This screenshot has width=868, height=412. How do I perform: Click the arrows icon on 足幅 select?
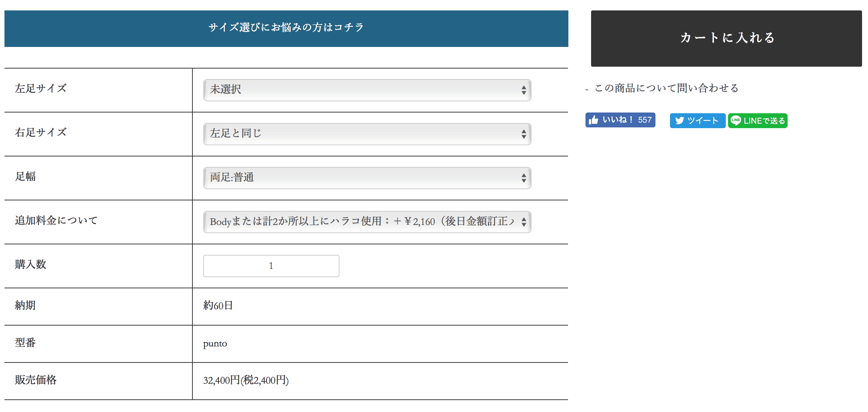coord(524,178)
